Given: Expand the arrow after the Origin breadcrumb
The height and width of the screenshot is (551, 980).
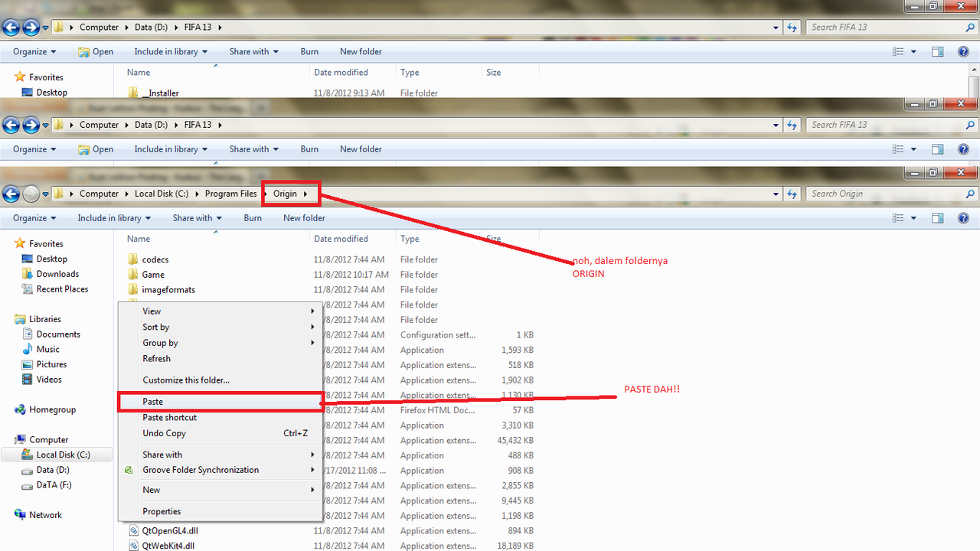Looking at the screenshot, I should point(305,194).
